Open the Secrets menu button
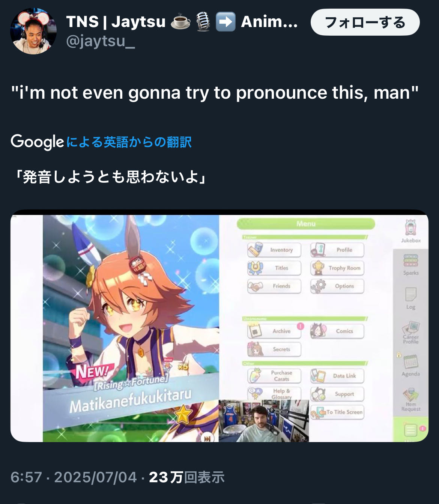 click(x=274, y=349)
